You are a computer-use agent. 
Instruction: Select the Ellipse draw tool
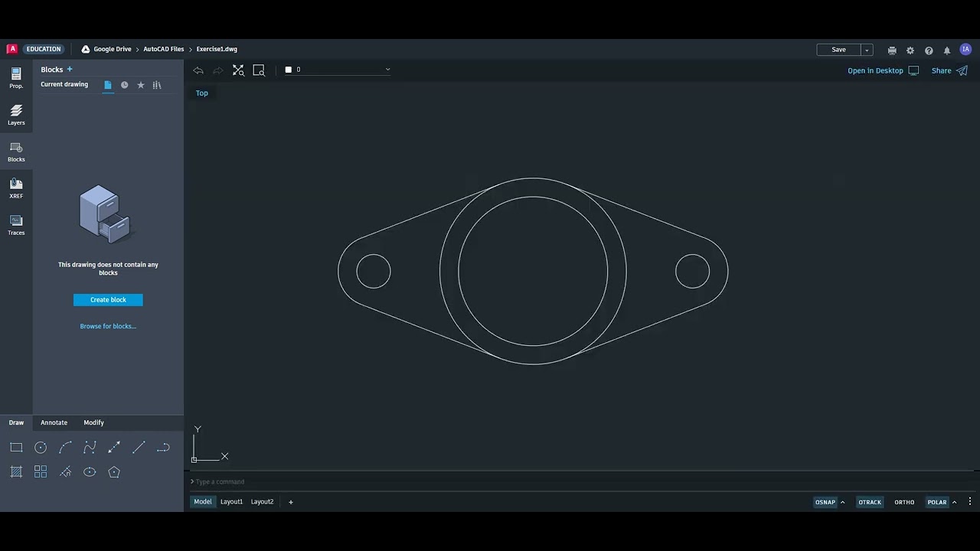pos(90,472)
